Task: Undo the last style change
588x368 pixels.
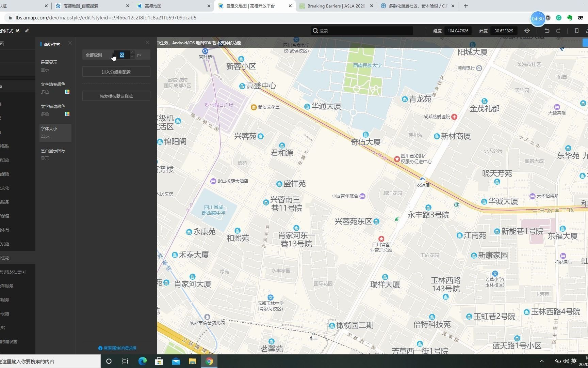Action: (x=547, y=31)
